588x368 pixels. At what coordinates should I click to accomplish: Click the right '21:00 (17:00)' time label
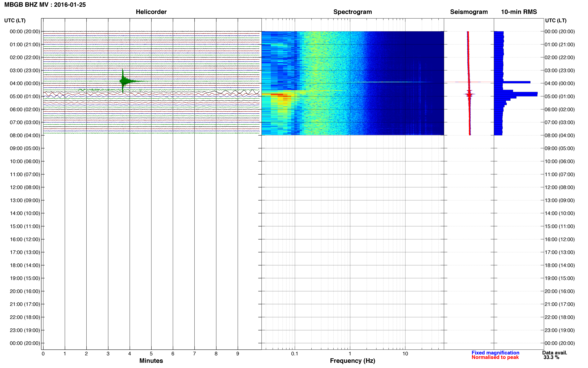560,304
